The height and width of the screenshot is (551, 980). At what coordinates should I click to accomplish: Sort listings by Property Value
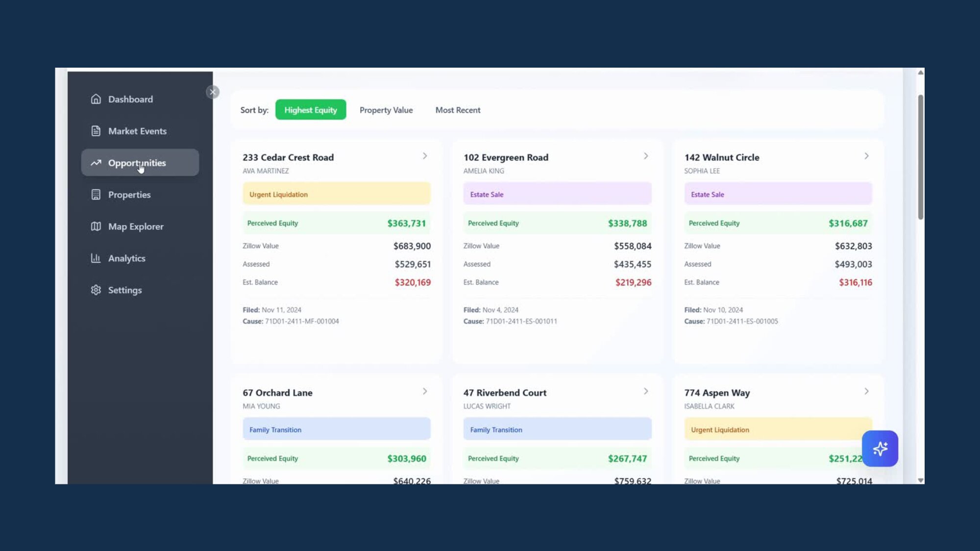(386, 110)
